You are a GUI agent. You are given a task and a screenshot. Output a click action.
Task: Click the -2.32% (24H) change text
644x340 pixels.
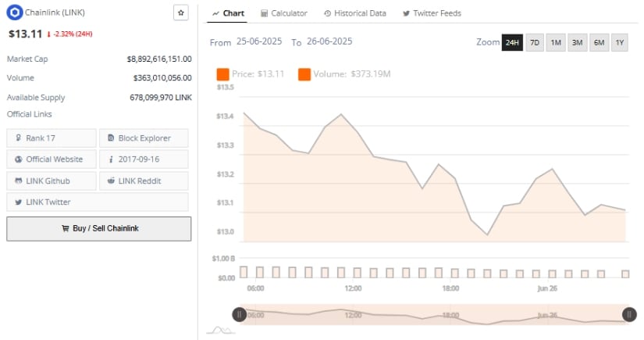click(x=73, y=34)
